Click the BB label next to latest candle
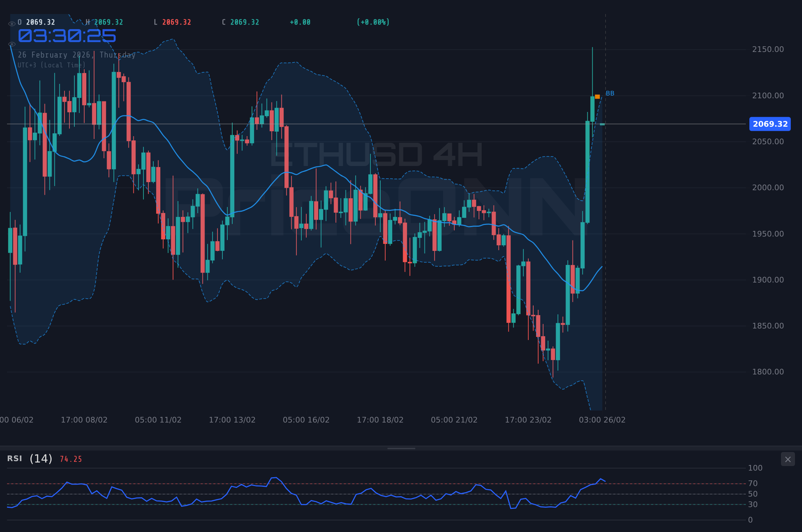Image resolution: width=802 pixels, height=532 pixels. coord(610,93)
